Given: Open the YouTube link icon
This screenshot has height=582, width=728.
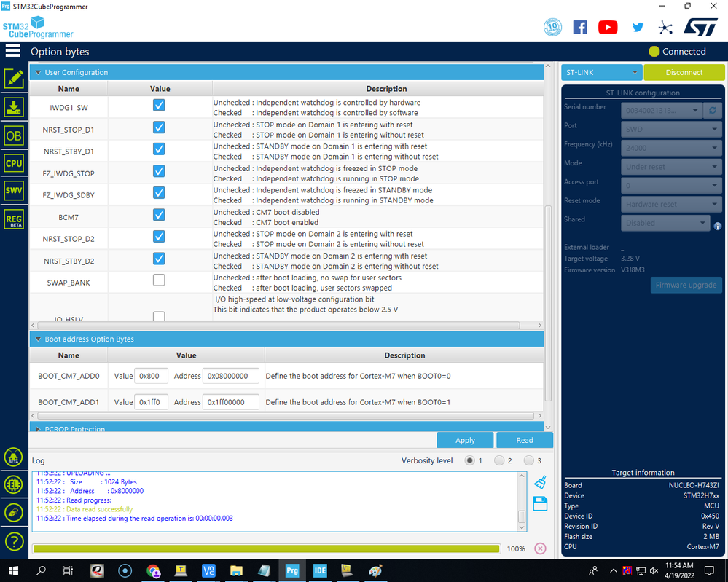Looking at the screenshot, I should 608,28.
